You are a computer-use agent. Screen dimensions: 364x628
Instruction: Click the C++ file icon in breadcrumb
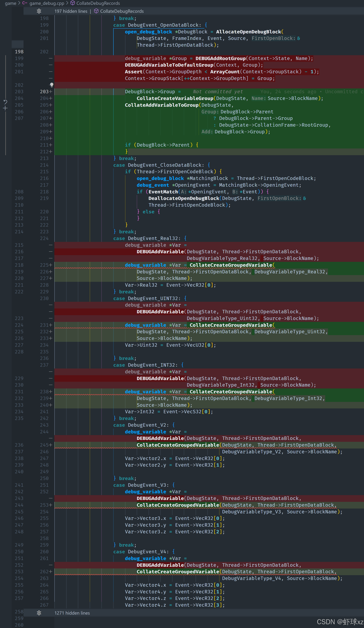pyautogui.click(x=25, y=3)
